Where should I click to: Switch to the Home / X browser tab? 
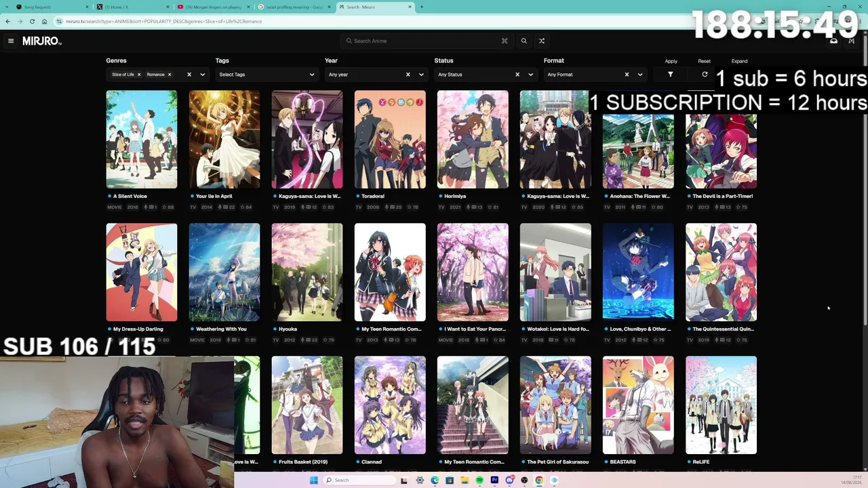click(x=132, y=7)
